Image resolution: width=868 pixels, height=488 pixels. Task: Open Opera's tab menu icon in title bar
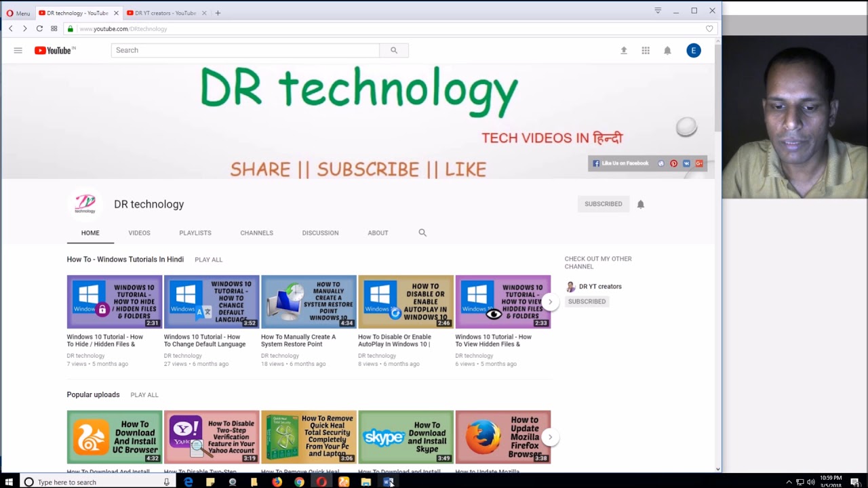coord(658,11)
